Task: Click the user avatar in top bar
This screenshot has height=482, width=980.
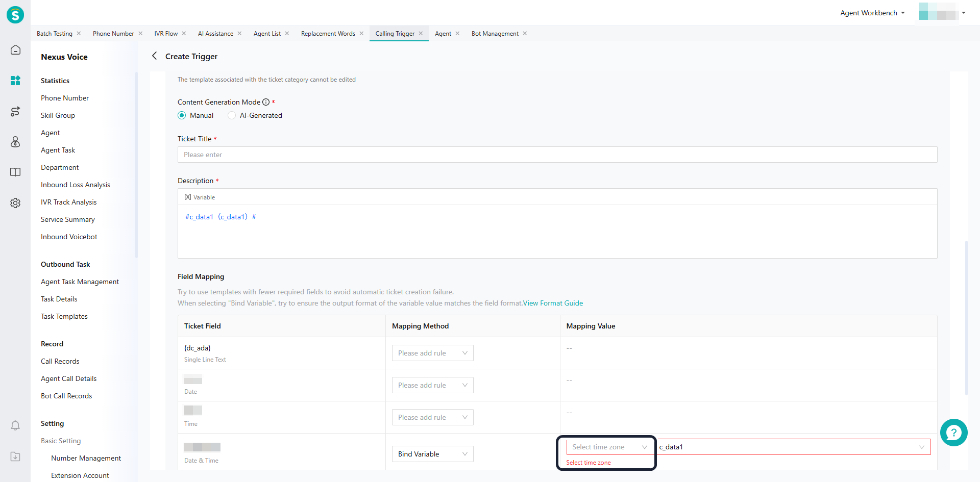Action: coord(938,12)
